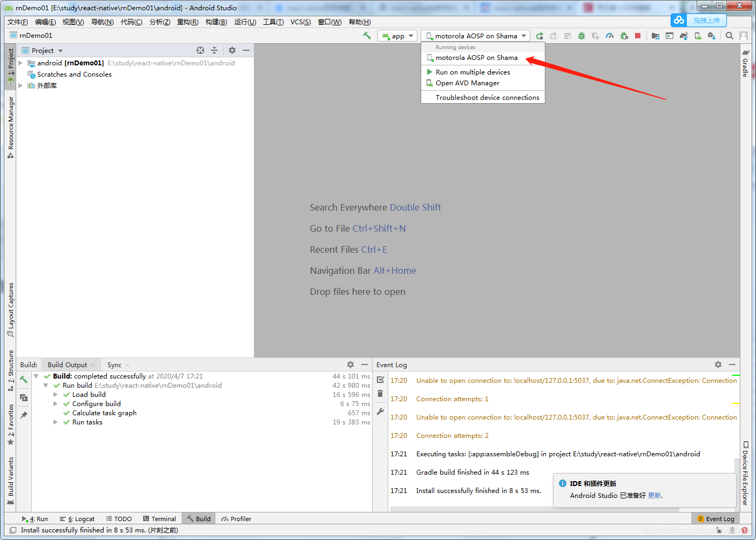Open the Build Variants side tab
This screenshot has height=540, width=756.
tap(11, 481)
